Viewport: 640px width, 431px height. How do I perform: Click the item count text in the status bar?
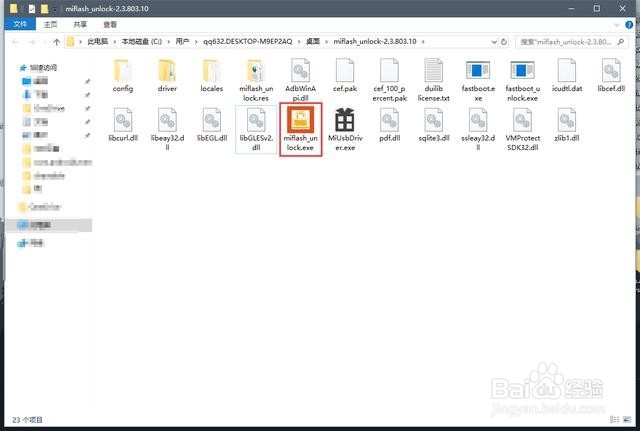tap(27, 420)
